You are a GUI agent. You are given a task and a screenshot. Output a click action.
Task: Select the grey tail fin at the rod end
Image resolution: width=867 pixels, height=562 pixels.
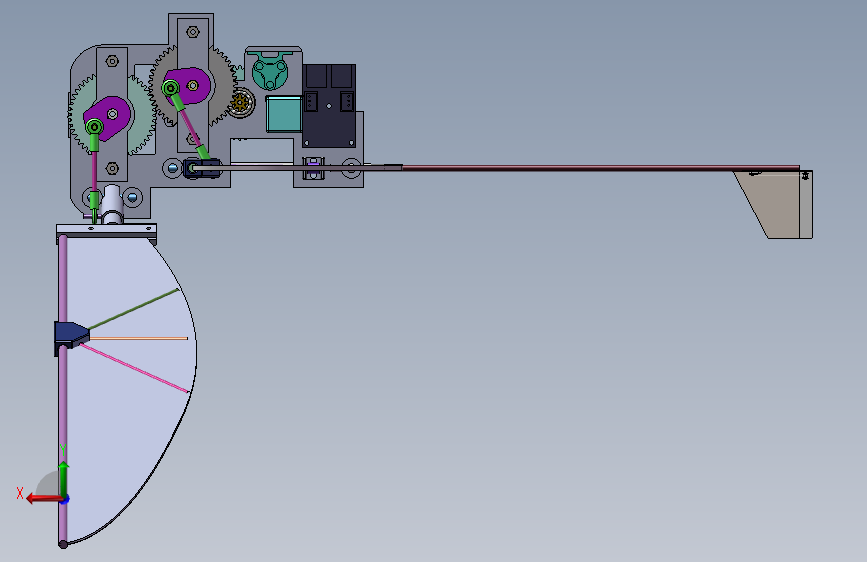pyautogui.click(x=775, y=204)
